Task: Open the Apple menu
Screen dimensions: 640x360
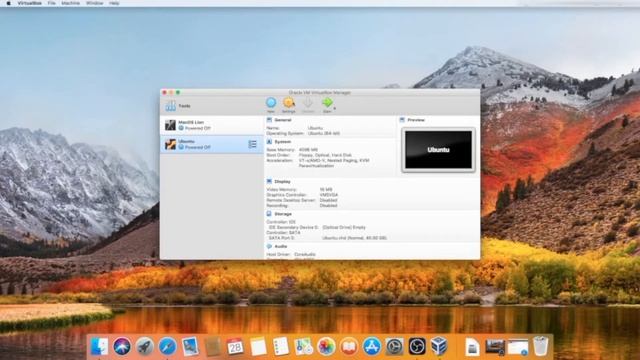Action: pos(8,3)
